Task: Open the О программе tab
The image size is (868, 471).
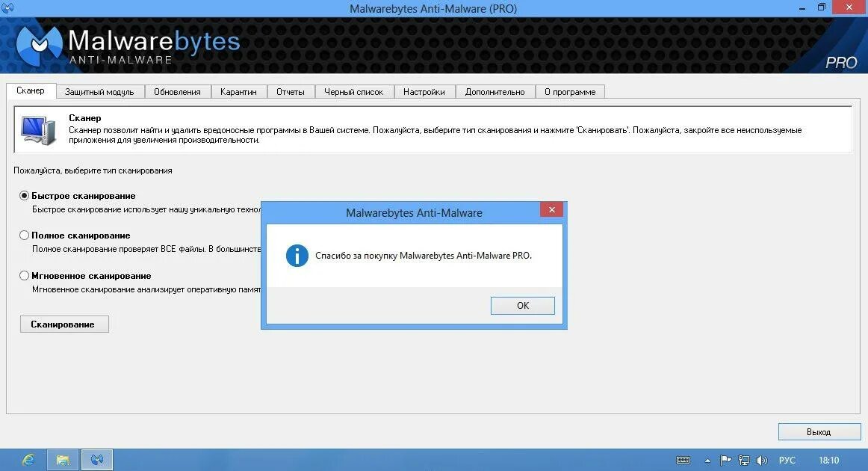Action: coord(570,92)
